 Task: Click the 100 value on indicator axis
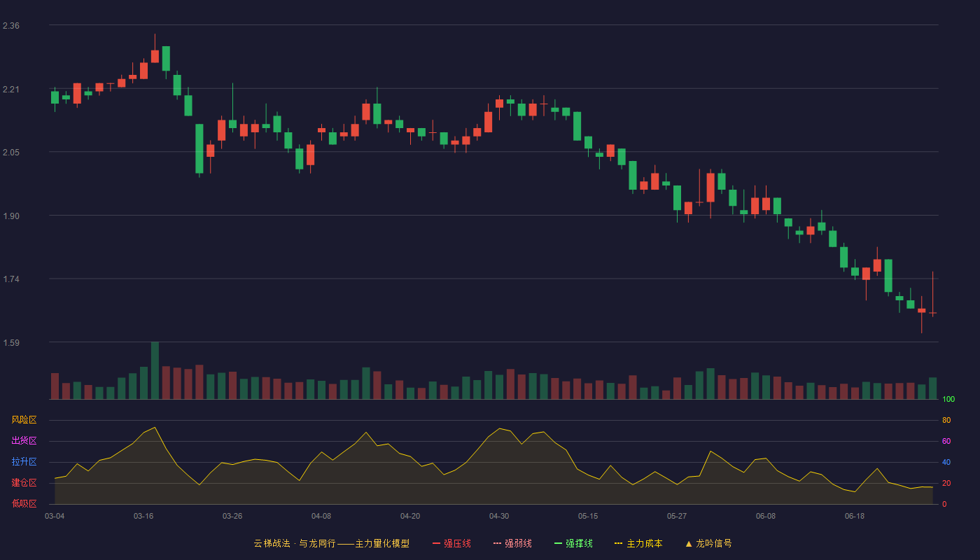948,399
